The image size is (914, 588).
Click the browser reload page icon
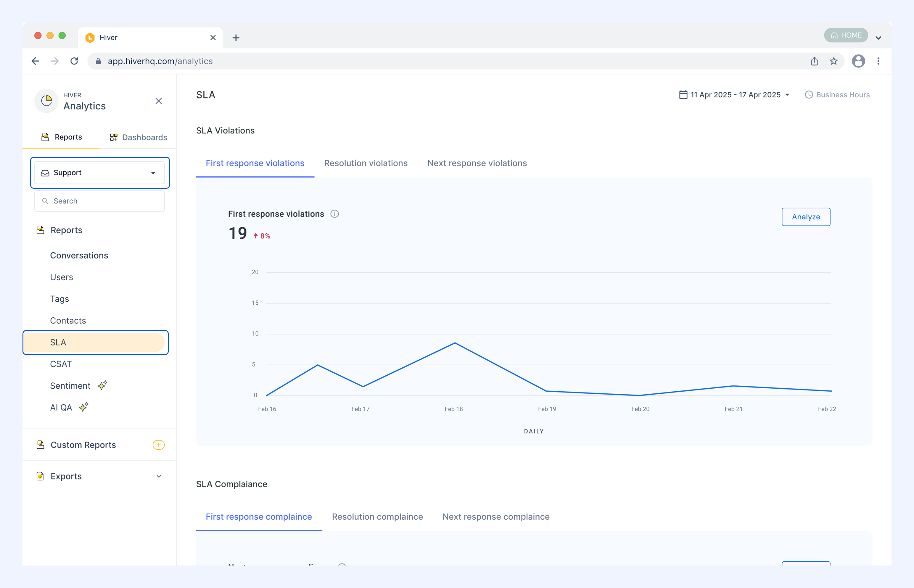coord(74,61)
